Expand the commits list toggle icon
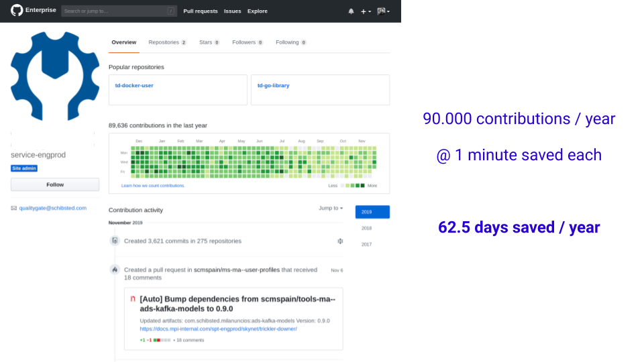Image resolution: width=644 pixels, height=362 pixels. click(340, 241)
